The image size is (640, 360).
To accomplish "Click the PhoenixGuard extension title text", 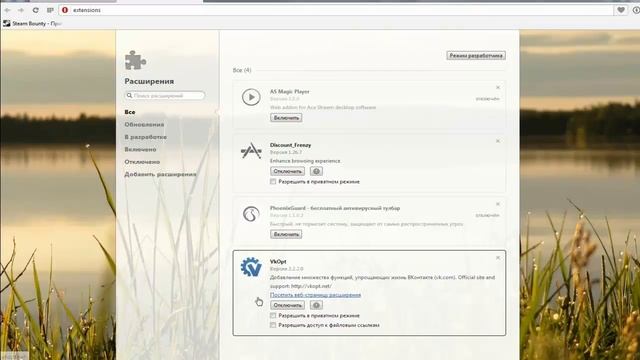I will point(335,208).
